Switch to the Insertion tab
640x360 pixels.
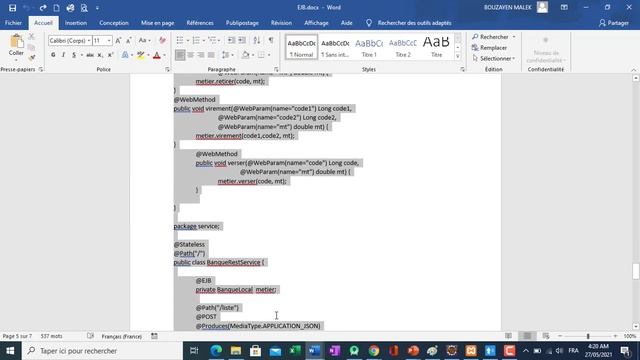point(76,23)
